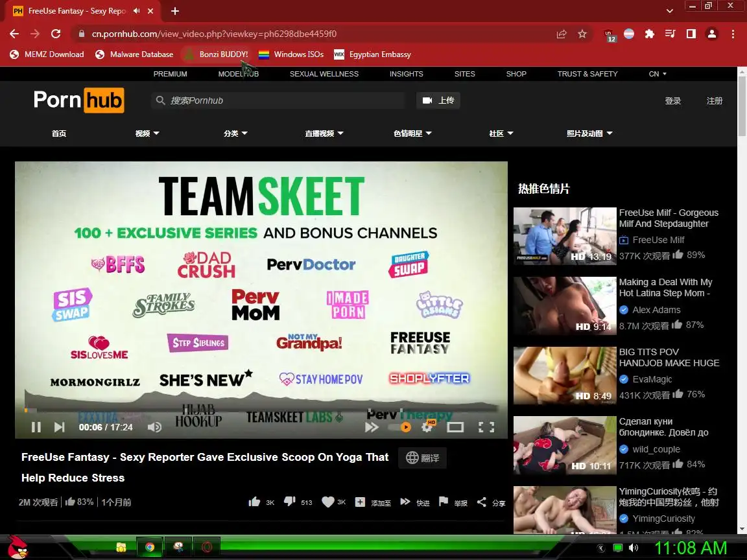This screenshot has height=560, width=747.
Task: Open Windows ISOs bookmark
Action: pyautogui.click(x=291, y=54)
